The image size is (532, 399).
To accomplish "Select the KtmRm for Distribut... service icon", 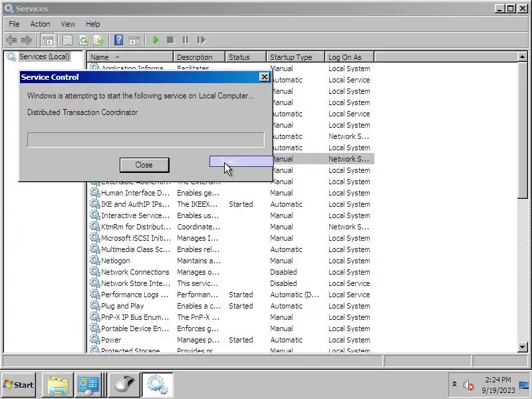I will [x=94, y=226].
